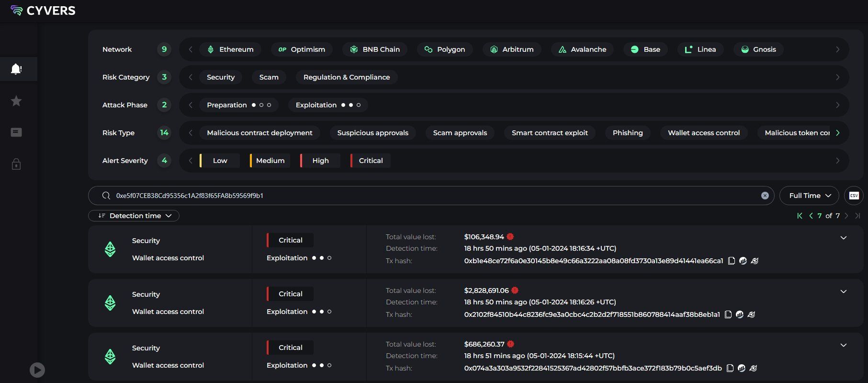
Task: Jump to first page of results
Action: click(x=800, y=216)
